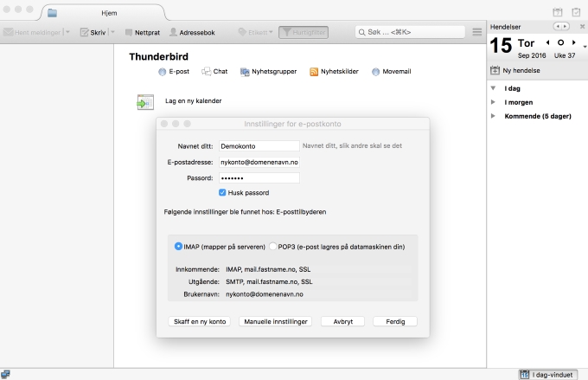Viewport: 588px width, 380px height.
Task: Click the Uke 37 week label
Action: [x=565, y=55]
